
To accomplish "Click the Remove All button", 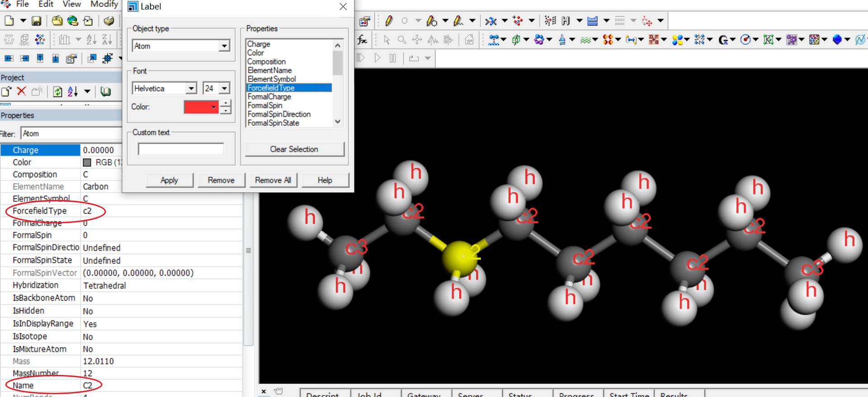I will [x=273, y=180].
